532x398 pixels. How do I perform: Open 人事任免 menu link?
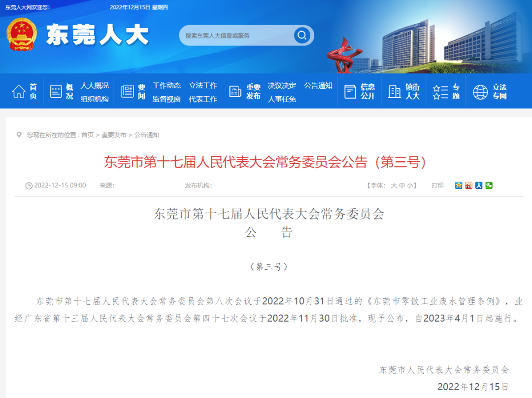[282, 99]
